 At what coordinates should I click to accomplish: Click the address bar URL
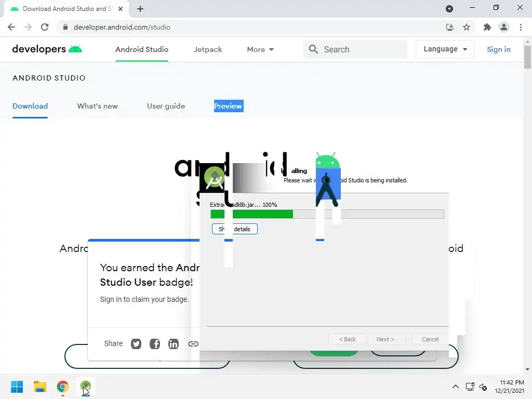point(122,27)
